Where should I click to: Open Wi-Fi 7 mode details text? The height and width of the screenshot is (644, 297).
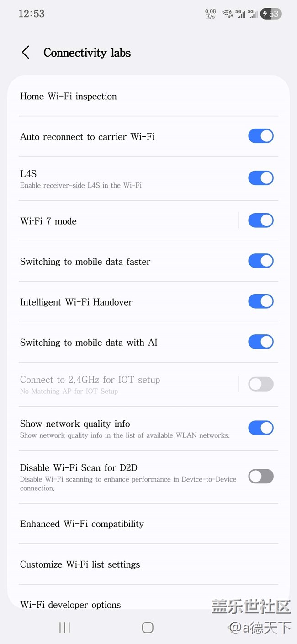48,221
